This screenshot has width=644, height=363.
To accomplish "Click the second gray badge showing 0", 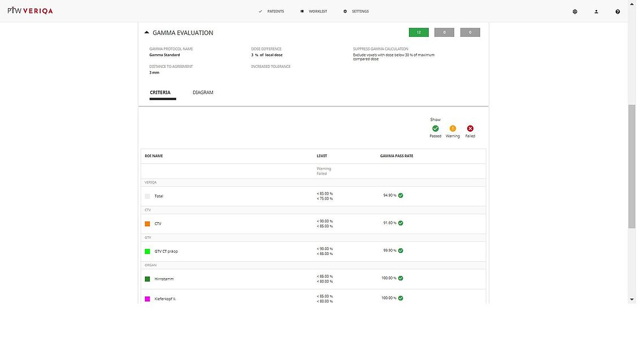I will (x=470, y=32).
